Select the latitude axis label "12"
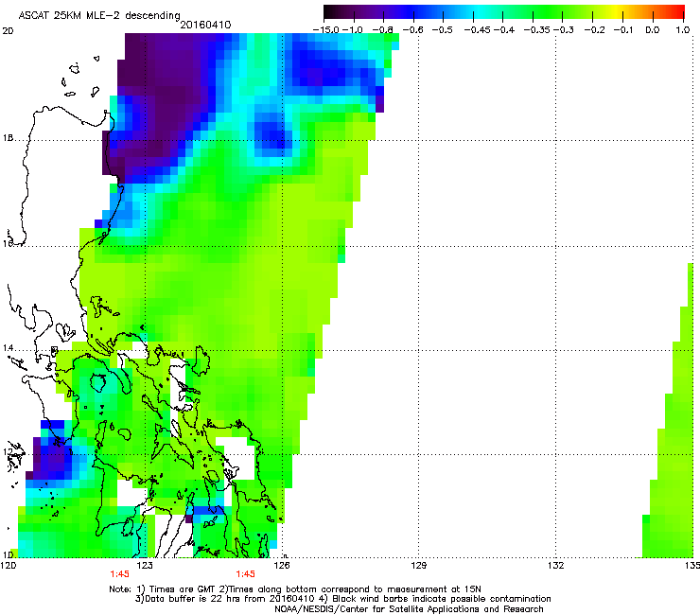The image size is (700, 615). [x=8, y=452]
